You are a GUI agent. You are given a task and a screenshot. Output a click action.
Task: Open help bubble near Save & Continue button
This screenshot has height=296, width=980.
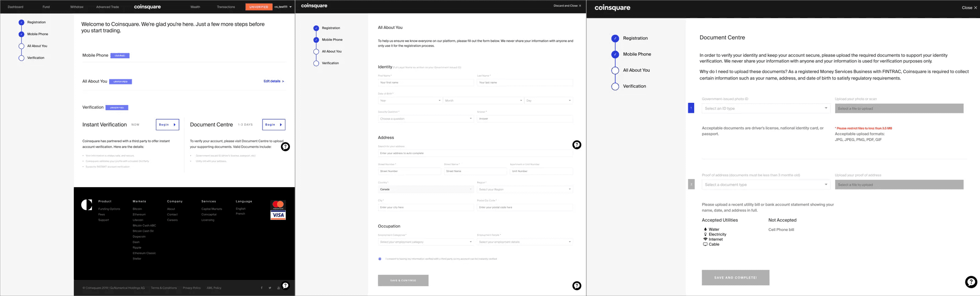[x=577, y=286]
